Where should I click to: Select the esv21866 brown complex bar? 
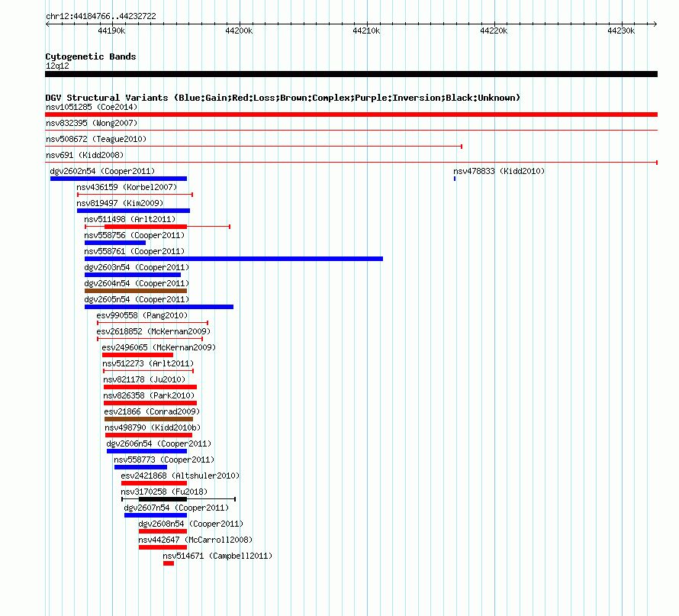149,419
